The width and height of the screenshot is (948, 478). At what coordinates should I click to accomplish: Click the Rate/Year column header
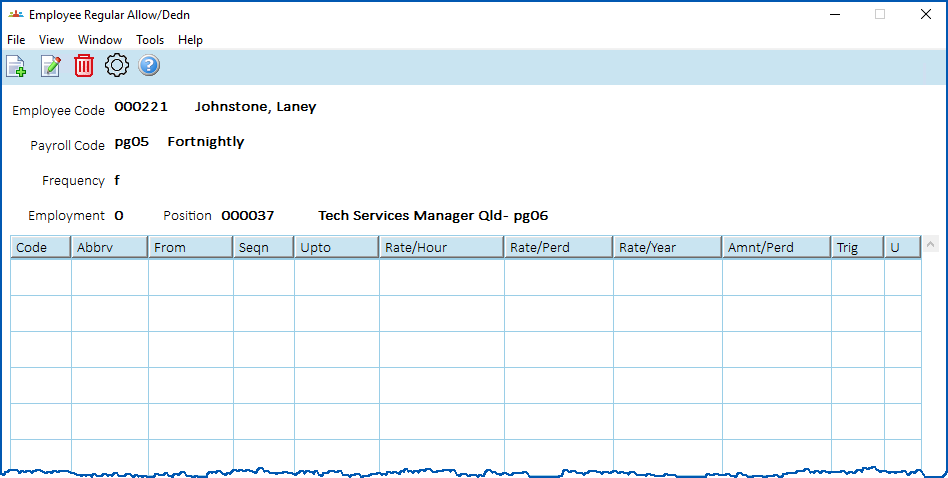[668, 247]
